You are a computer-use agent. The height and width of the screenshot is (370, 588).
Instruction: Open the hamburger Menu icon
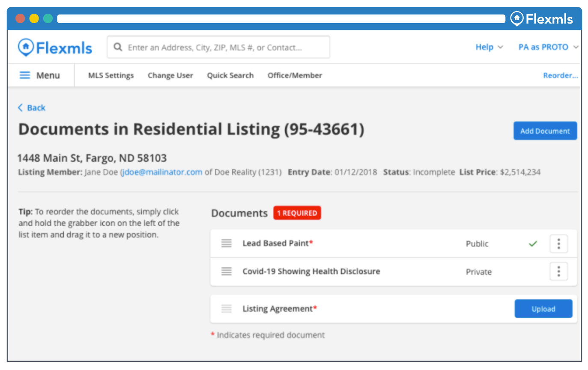25,75
